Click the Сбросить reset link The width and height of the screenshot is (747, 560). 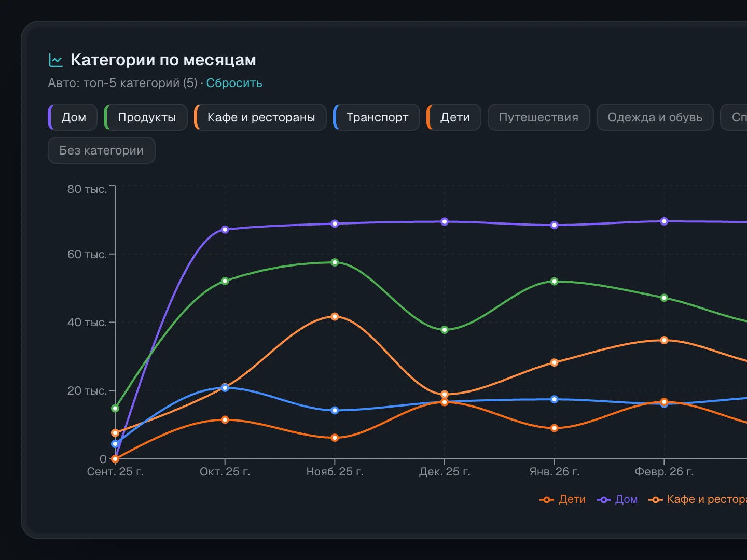click(x=234, y=83)
